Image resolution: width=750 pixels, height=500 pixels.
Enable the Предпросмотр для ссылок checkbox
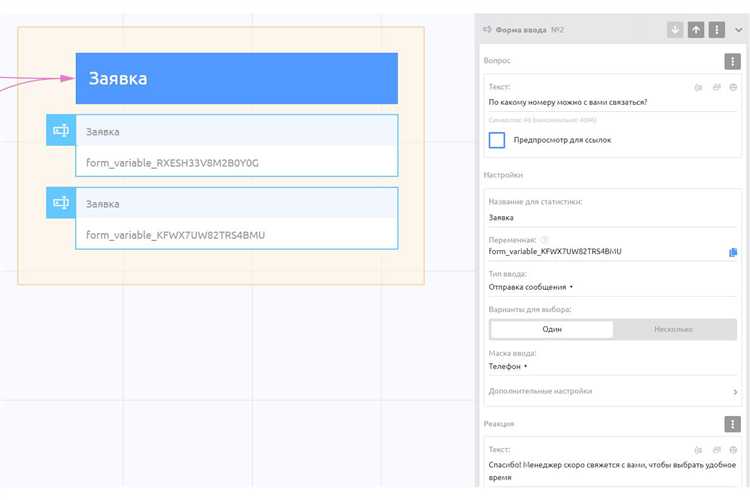click(497, 140)
